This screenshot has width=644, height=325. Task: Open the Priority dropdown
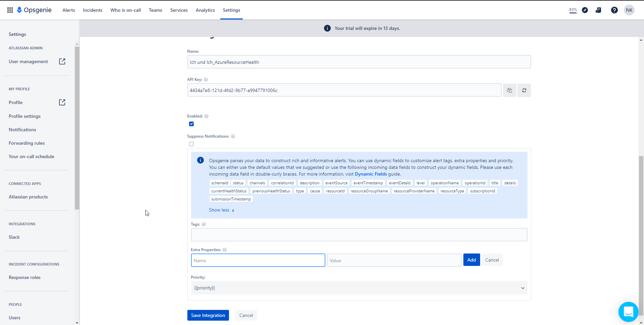tap(359, 288)
